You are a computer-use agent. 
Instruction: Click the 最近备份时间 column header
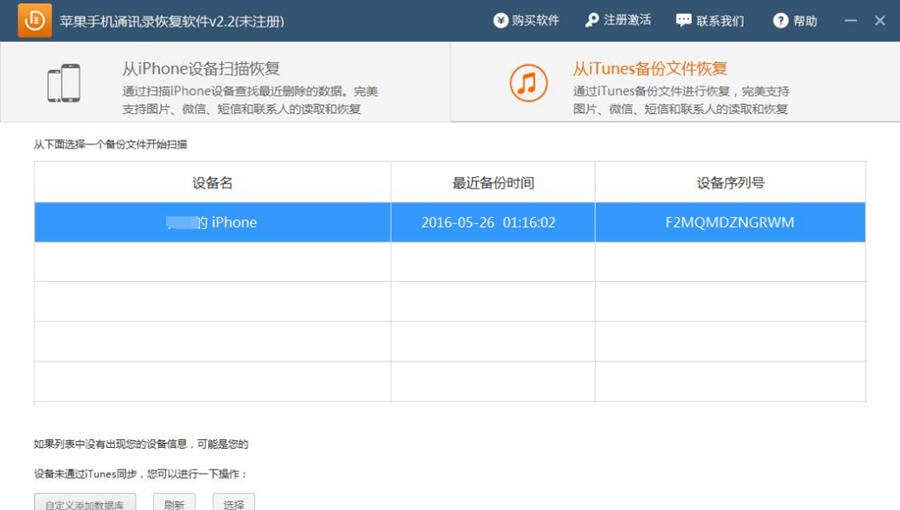[x=493, y=182]
